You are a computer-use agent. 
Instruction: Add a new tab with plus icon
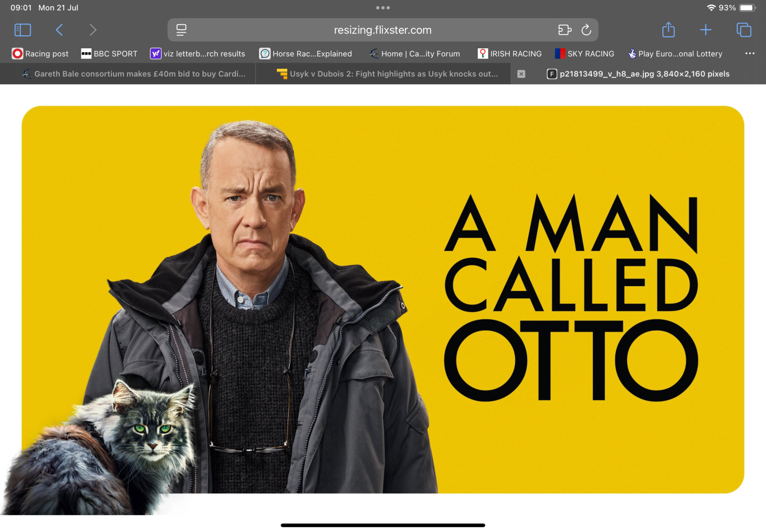click(705, 30)
